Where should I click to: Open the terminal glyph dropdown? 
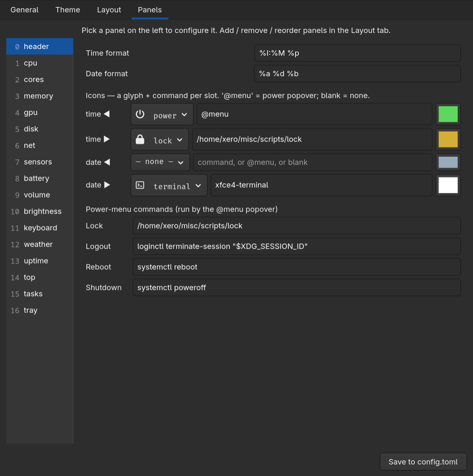coord(169,185)
